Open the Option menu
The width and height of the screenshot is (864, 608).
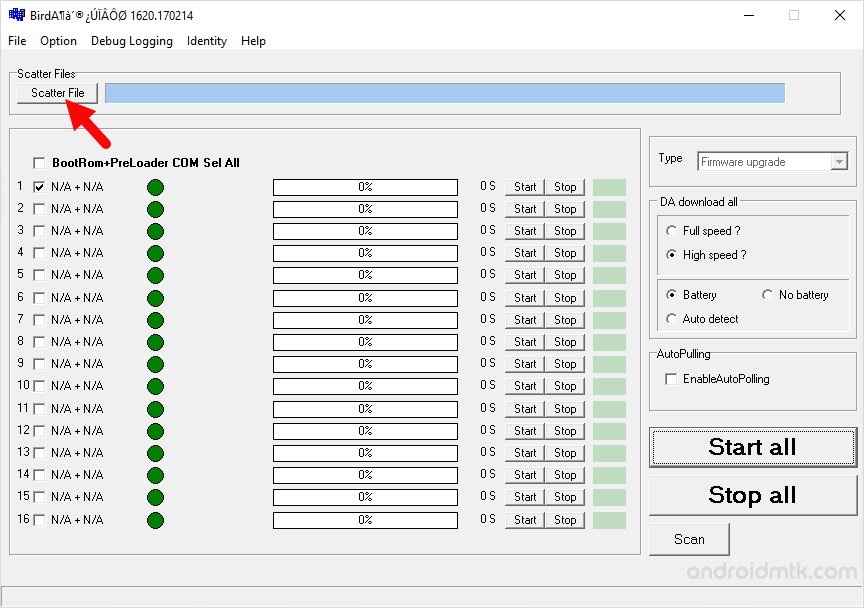[58, 41]
